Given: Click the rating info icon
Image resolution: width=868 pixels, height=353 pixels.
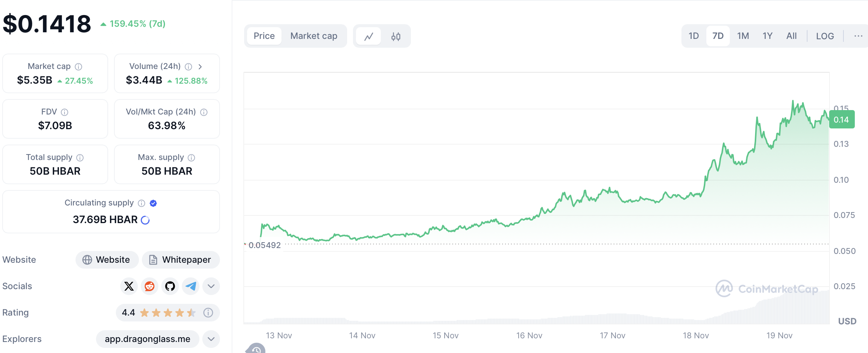Looking at the screenshot, I should 208,313.
